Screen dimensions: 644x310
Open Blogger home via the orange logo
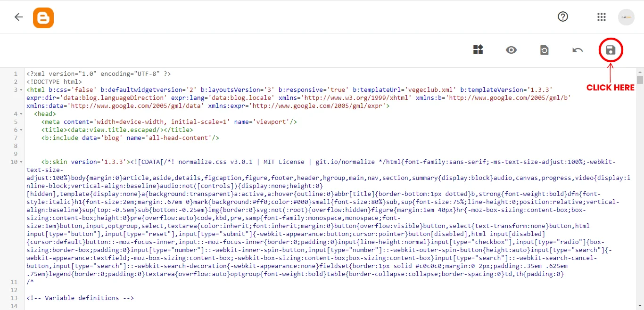(43, 17)
